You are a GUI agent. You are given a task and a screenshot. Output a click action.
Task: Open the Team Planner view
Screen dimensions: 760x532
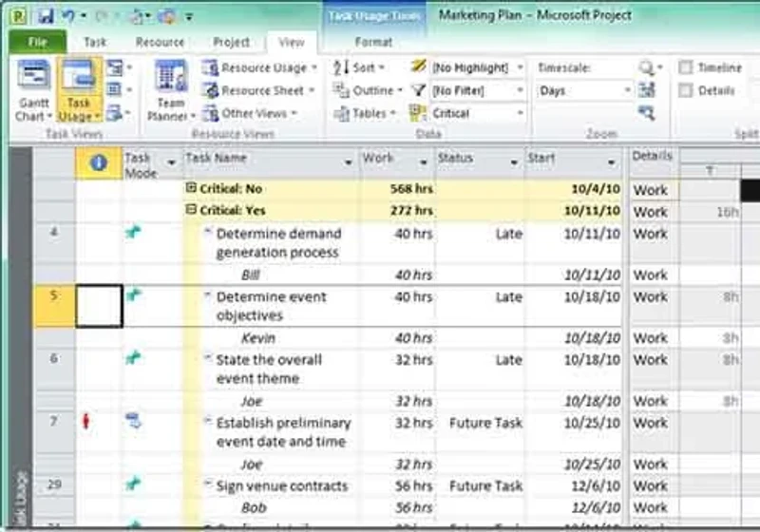[x=171, y=89]
